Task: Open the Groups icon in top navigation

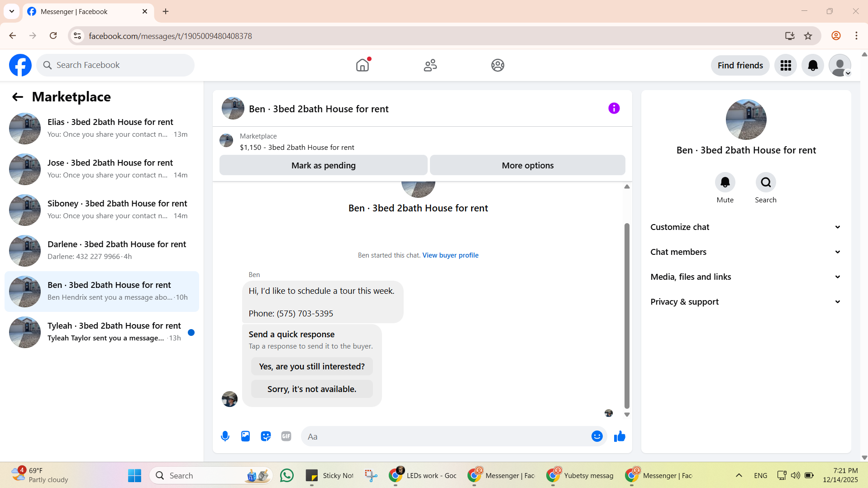Action: point(498,65)
